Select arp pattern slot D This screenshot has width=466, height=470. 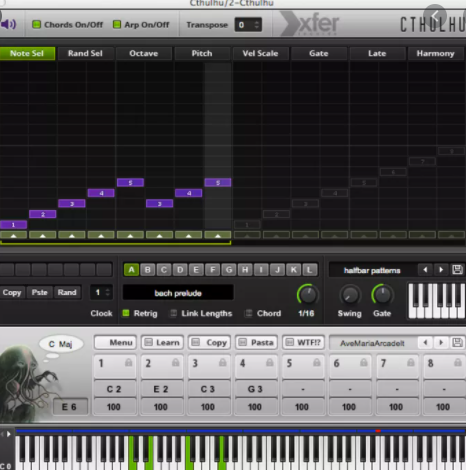coord(180,270)
